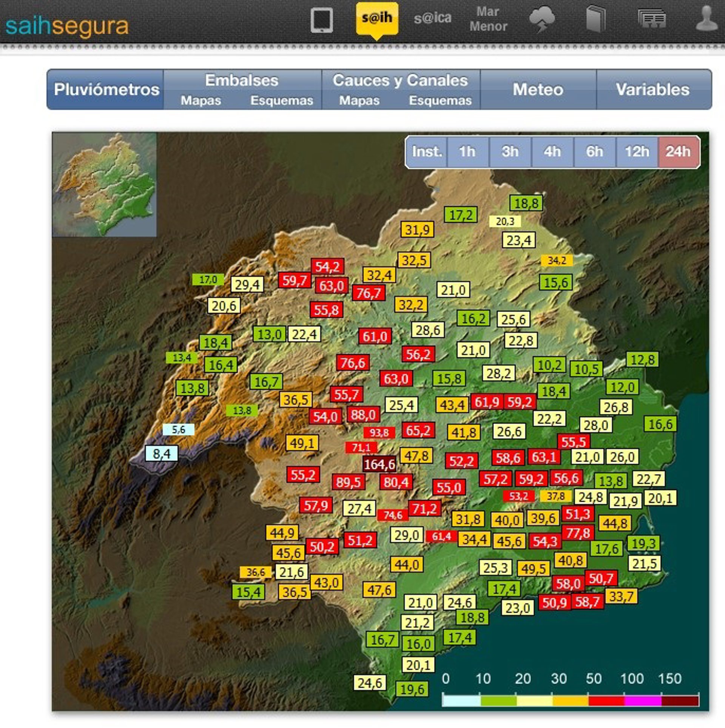725x728 pixels.
Task: Open the s@ica section in the header
Action: pos(432,18)
